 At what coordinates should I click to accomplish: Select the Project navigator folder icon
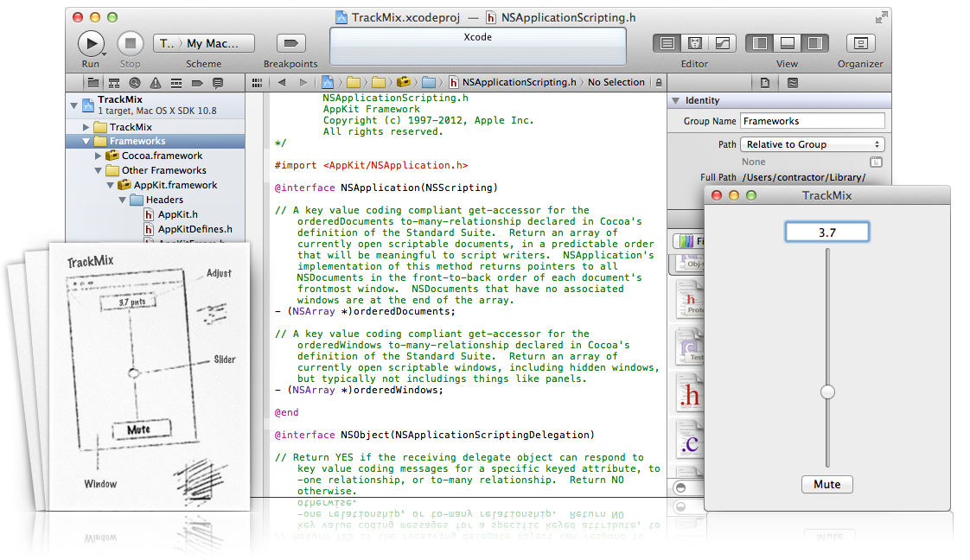93,83
